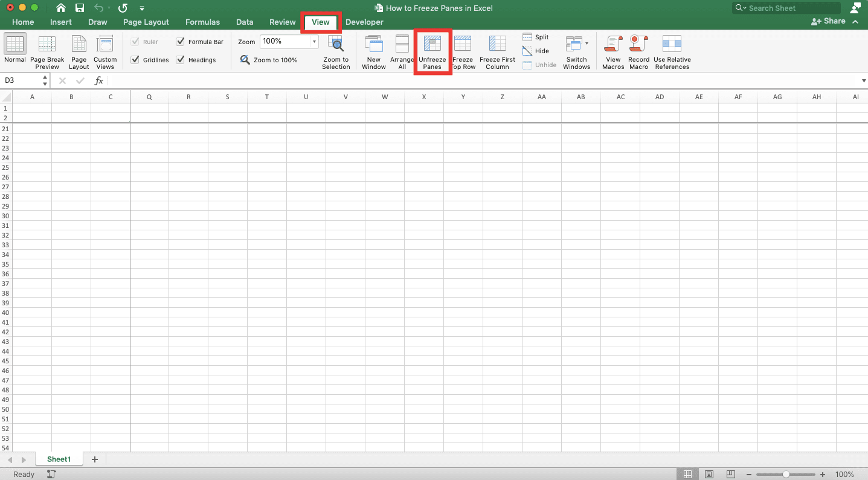Click Freeze Top Row
The width and height of the screenshot is (868, 480).
point(463,53)
